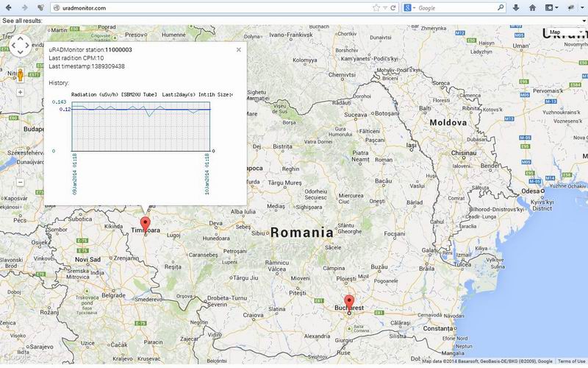Click the Ivano-Frankivsk city label
588x368 pixels.
click(x=291, y=35)
